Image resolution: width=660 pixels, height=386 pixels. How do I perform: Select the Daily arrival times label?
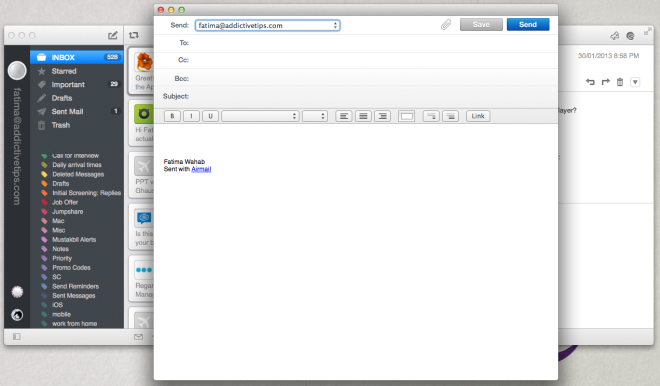tap(77, 165)
